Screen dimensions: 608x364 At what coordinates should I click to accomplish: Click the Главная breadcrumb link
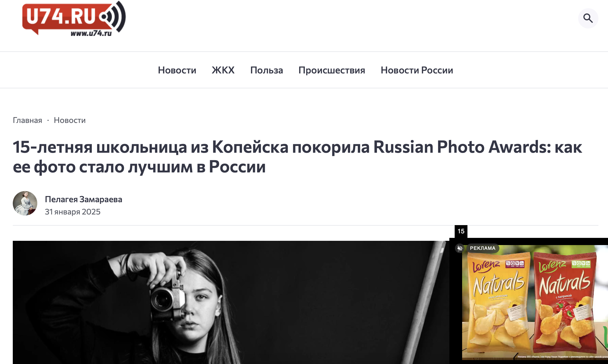[x=27, y=120]
